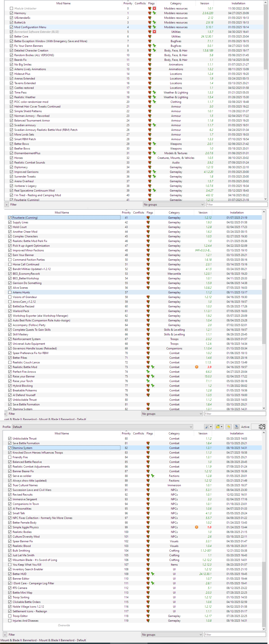The height and width of the screenshot is (644, 269).
Task: Sort by Installation column in bottom list
Action: pyautogui.click(x=237, y=433)
